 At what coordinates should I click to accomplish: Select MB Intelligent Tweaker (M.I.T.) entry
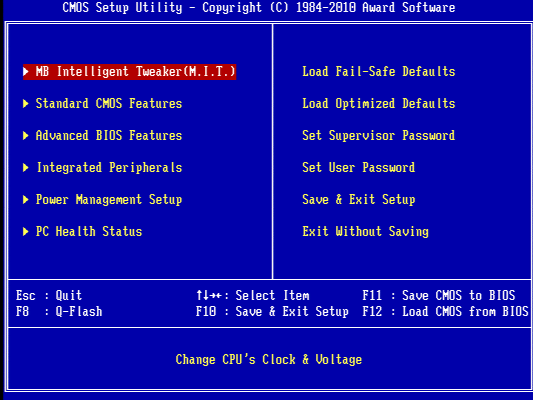[x=130, y=72]
